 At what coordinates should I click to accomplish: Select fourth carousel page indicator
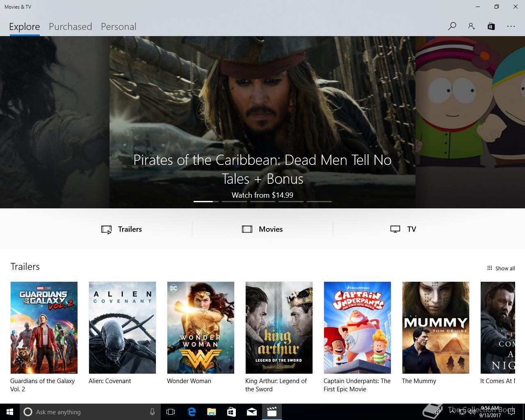click(x=291, y=201)
